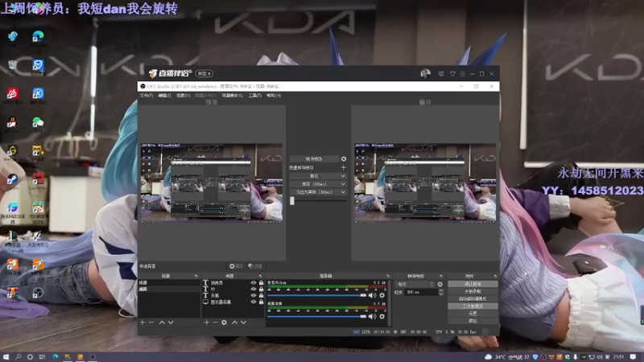644x362 pixels.
Task: Pop out 控件 dock via header icon
Action: pos(495,276)
